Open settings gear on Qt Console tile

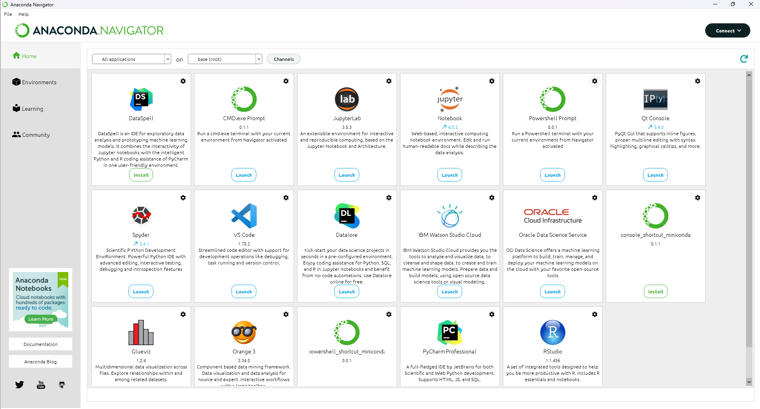tap(697, 81)
